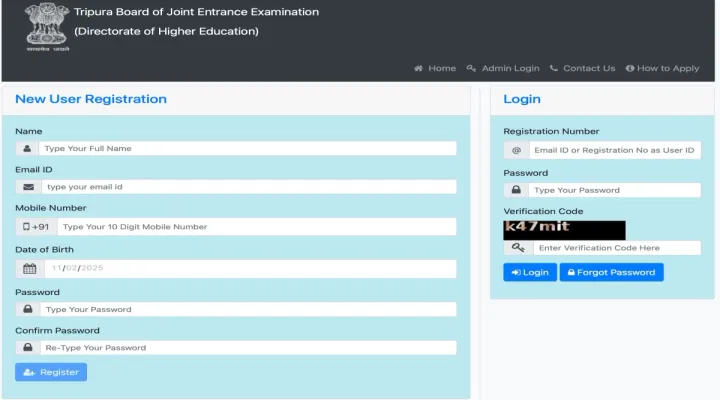Click the key icon beside Verification Code

click(517, 248)
